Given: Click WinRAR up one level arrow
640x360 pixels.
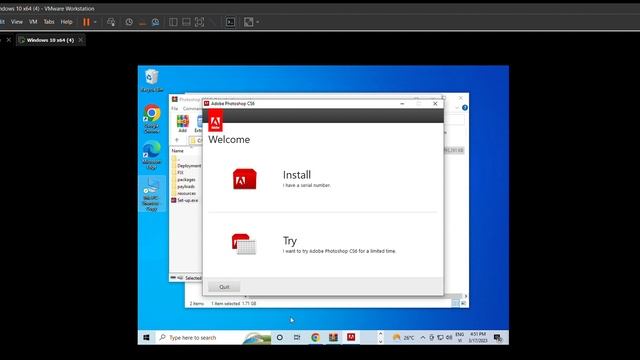Looking at the screenshot, I should 177,140.
